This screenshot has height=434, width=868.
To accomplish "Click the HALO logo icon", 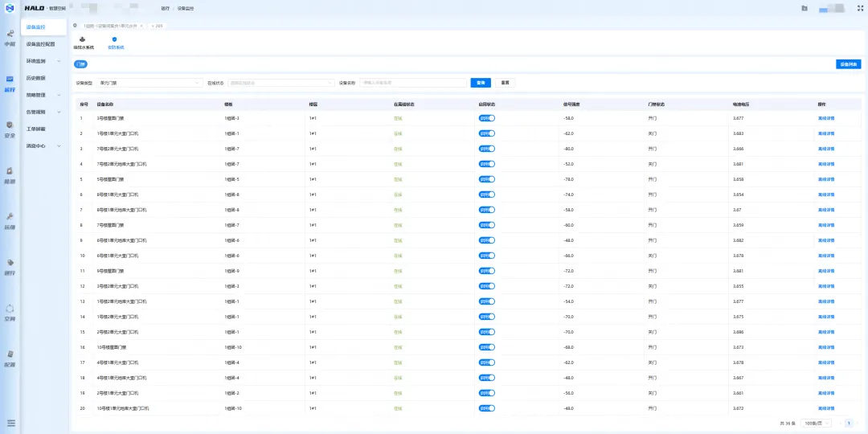I will tap(10, 8).
